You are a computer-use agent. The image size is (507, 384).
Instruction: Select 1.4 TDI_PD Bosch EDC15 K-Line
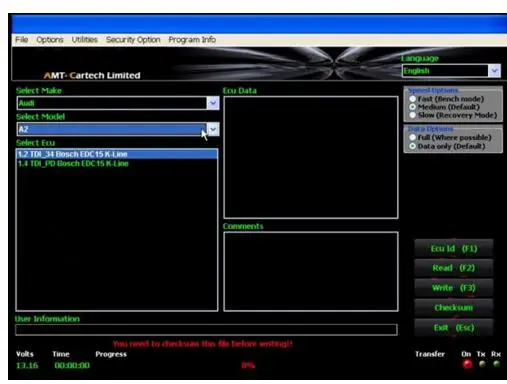tap(117, 163)
